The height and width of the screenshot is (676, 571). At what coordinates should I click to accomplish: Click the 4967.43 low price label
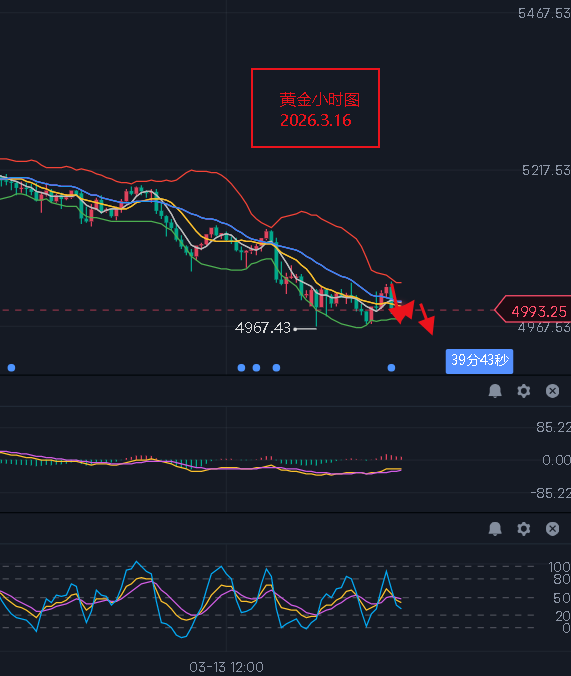(263, 328)
